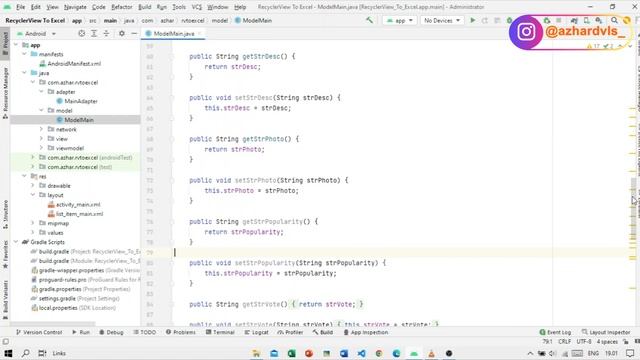Select AndroidManifest.xml file
Viewport: 640px width, 360px height.
(x=73, y=64)
